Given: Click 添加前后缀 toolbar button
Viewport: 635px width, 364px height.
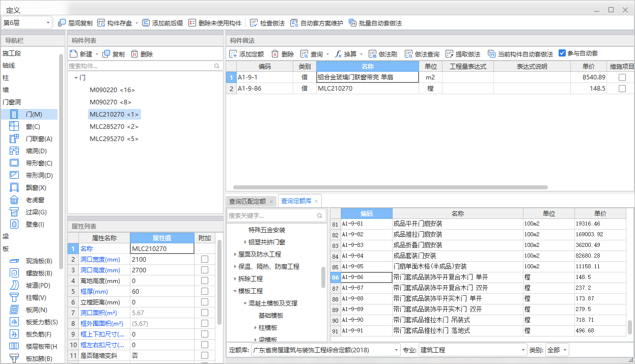Looking at the screenshot, I should coord(162,23).
